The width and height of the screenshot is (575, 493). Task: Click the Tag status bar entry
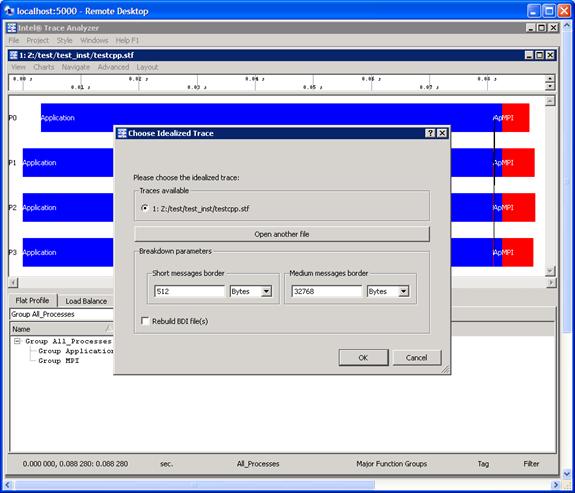point(483,464)
